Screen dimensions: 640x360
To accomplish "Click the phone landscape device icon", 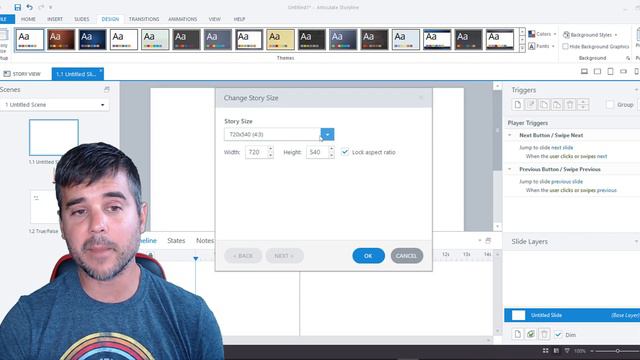I will tap(623, 71).
